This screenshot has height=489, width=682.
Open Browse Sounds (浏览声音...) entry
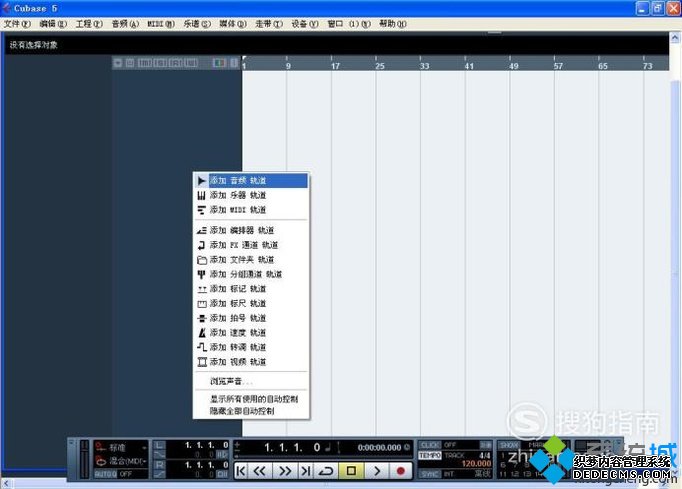click(x=251, y=382)
